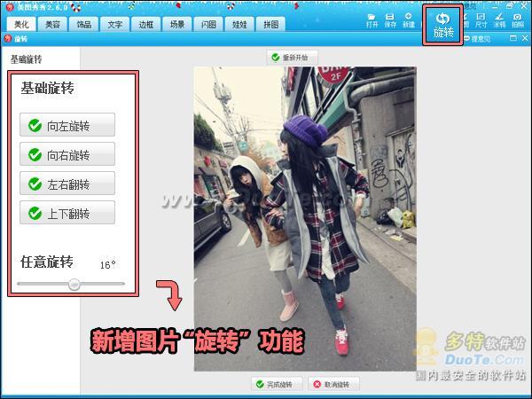This screenshot has height=399, width=532.
Task: Switch to the 美容 tab
Action: (53, 25)
